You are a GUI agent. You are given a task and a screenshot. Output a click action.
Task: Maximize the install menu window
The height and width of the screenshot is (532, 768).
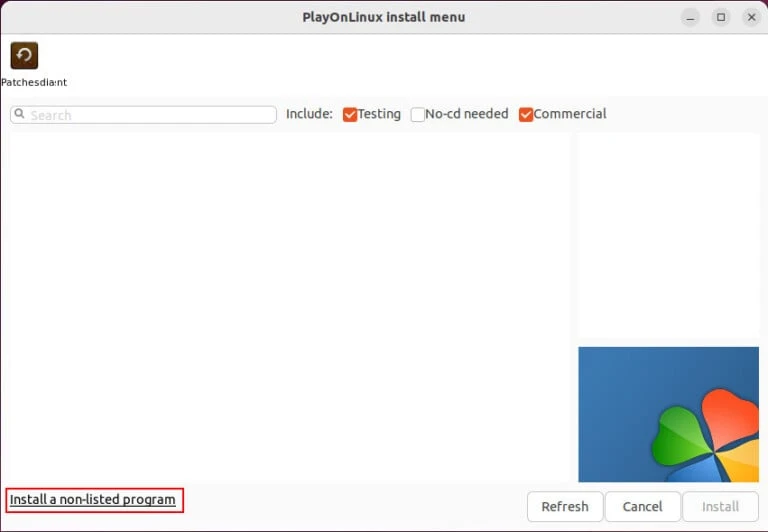(x=721, y=17)
